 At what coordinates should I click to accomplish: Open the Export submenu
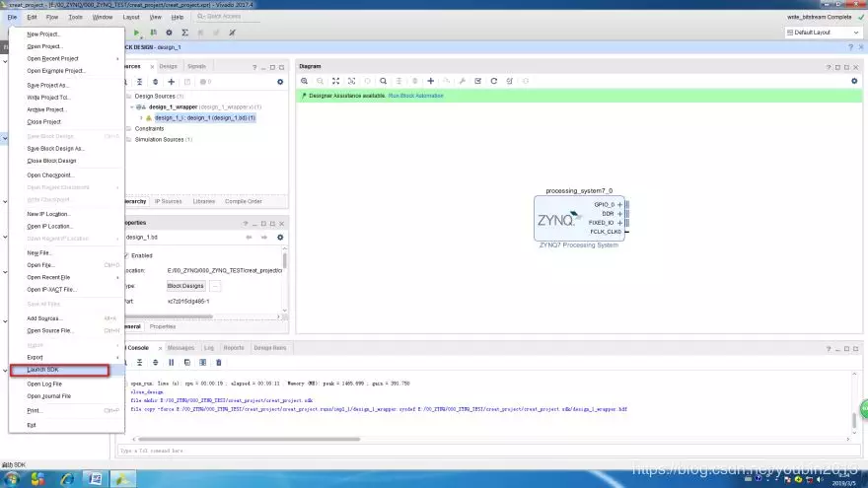[66, 358]
